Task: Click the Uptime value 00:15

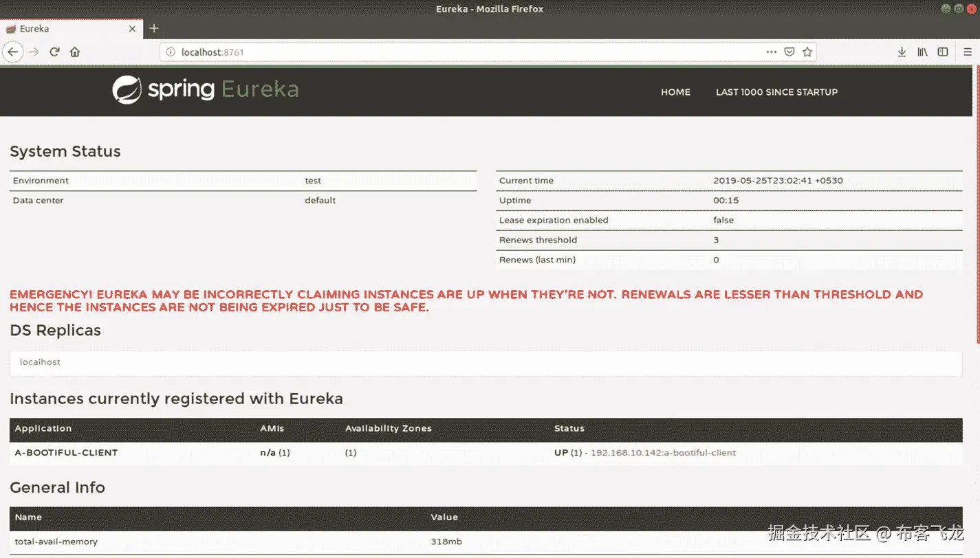Action: coord(726,201)
